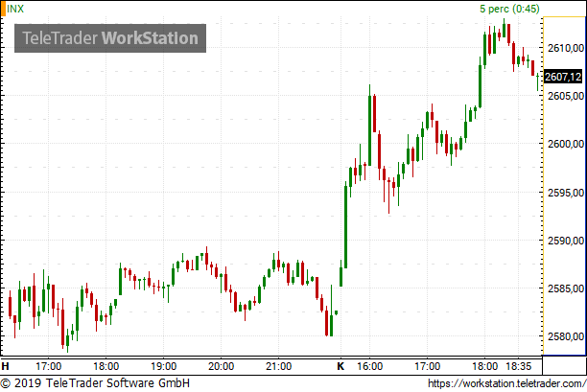
Task: Click the INX symbol label
Action: (15, 9)
